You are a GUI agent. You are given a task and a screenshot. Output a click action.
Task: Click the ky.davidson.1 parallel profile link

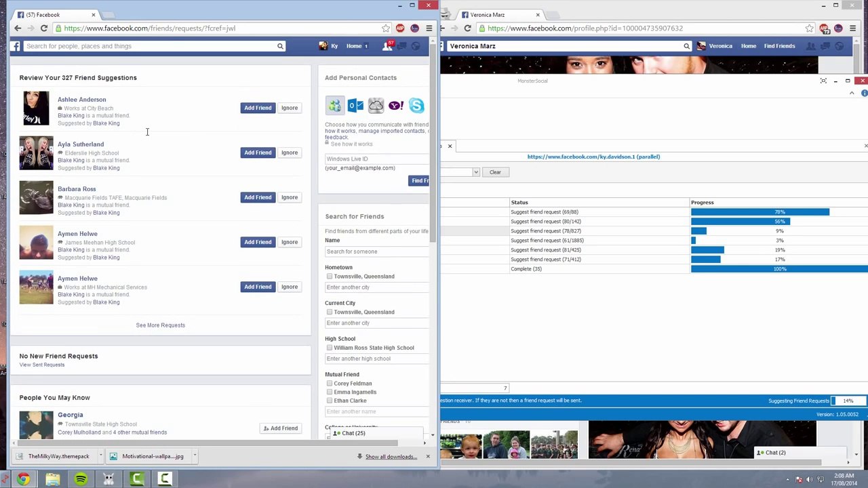[x=593, y=157]
